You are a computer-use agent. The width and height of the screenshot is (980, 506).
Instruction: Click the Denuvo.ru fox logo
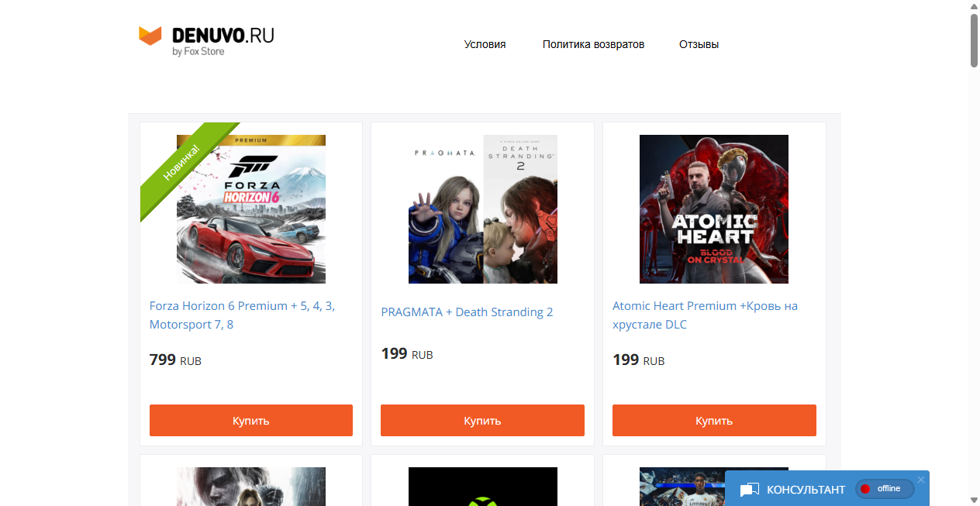(x=206, y=40)
